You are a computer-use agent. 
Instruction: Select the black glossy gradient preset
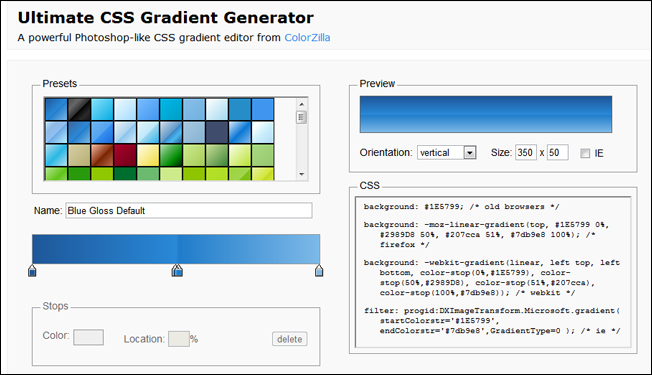[x=79, y=109]
